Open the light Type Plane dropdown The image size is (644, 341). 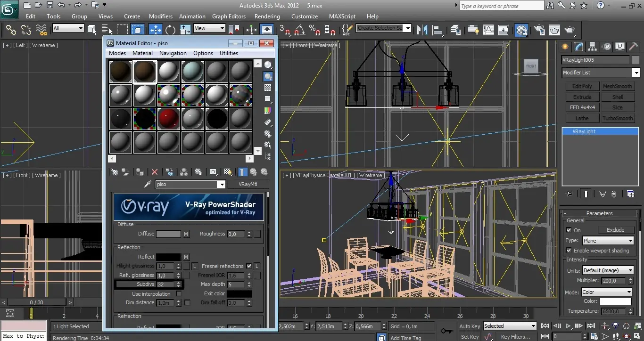click(608, 241)
